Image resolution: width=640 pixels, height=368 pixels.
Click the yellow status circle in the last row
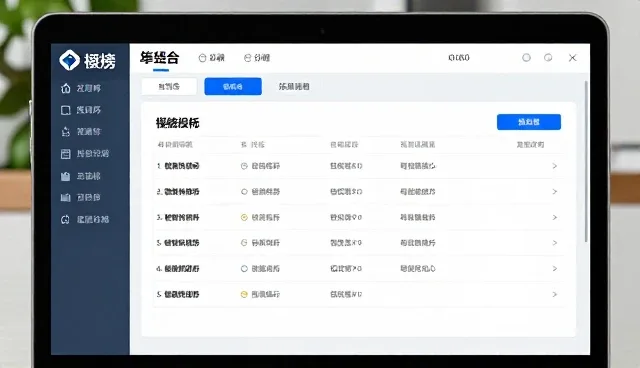(x=244, y=294)
